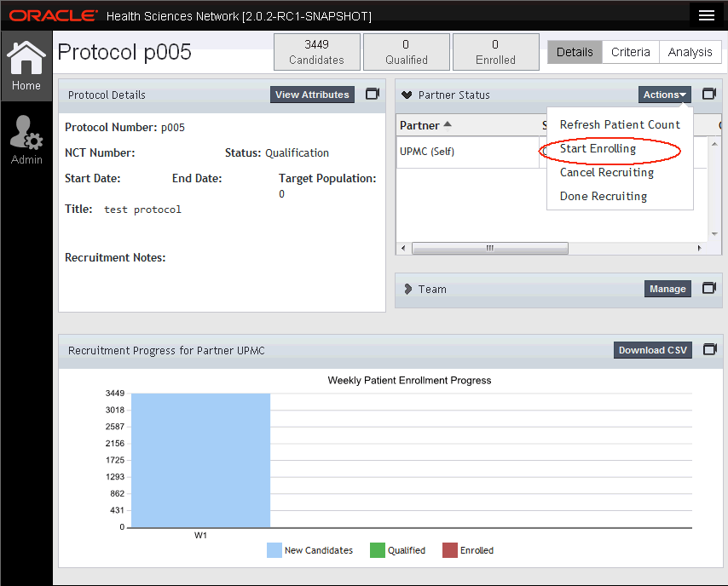Click the scroll up arrow in Partner Status
This screenshot has width=728, height=586.
(x=714, y=144)
